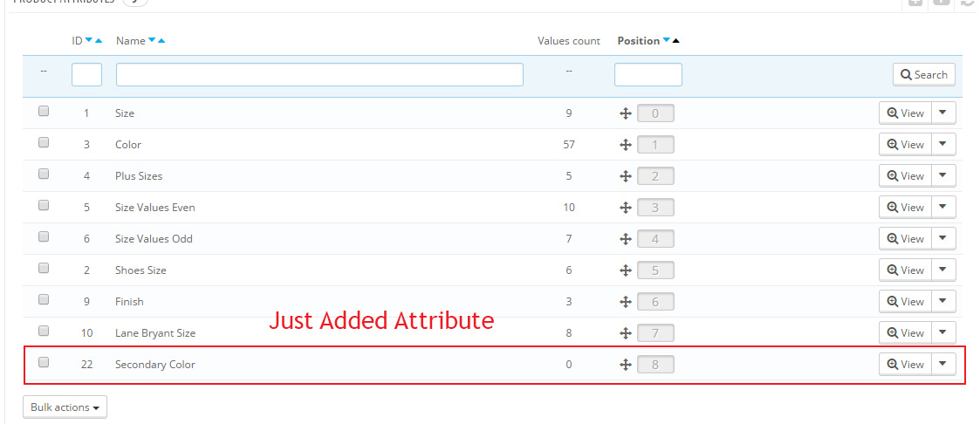Expand dropdown arrow next to Plus Sizes View
980x424 pixels.
pyautogui.click(x=944, y=176)
